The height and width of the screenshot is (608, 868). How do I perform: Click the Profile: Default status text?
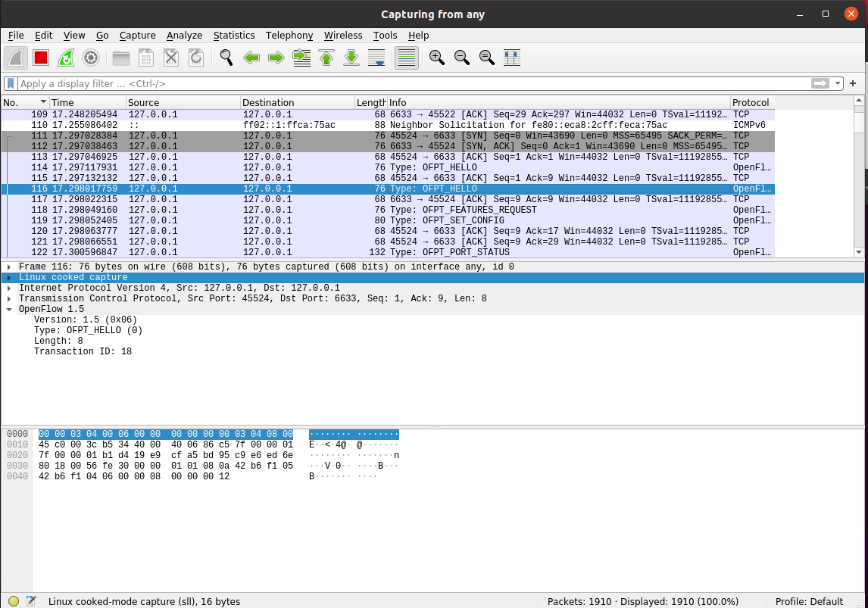pos(809,601)
